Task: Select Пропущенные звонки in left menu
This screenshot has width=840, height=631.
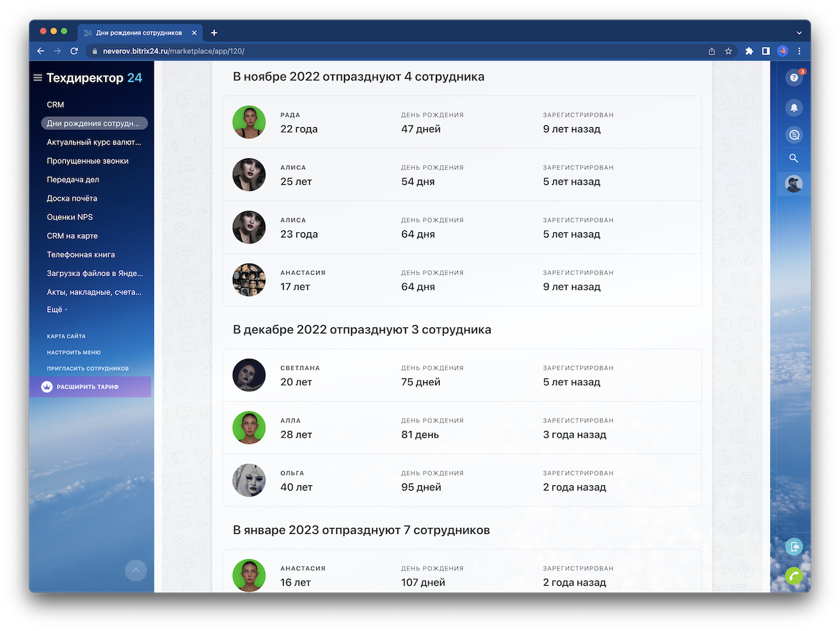Action: (87, 161)
